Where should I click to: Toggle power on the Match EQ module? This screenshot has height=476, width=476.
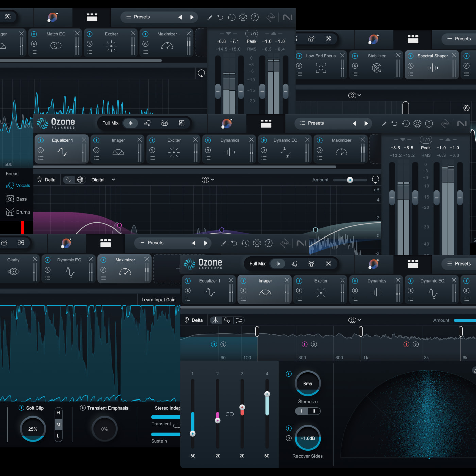[34, 34]
